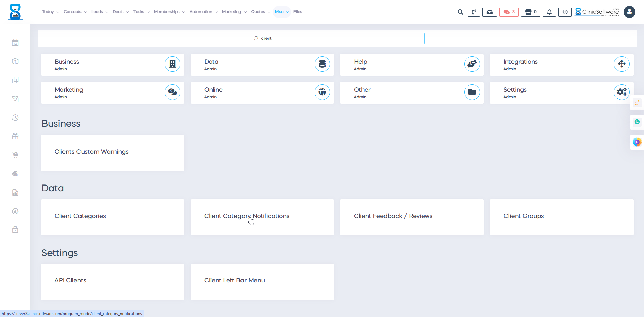This screenshot has height=317, width=644.
Task: Click the user profile avatar
Action: [x=629, y=12]
